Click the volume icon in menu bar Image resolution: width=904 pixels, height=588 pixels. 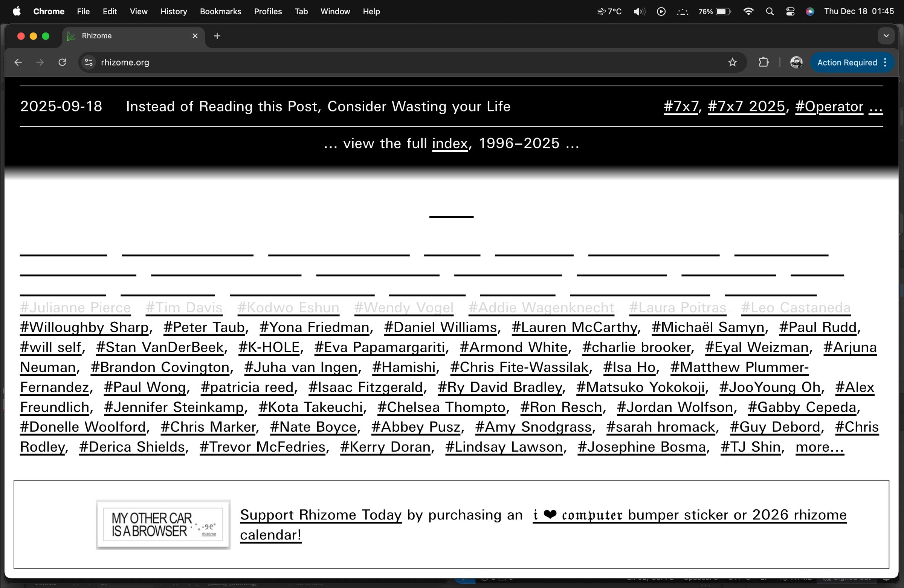click(639, 11)
